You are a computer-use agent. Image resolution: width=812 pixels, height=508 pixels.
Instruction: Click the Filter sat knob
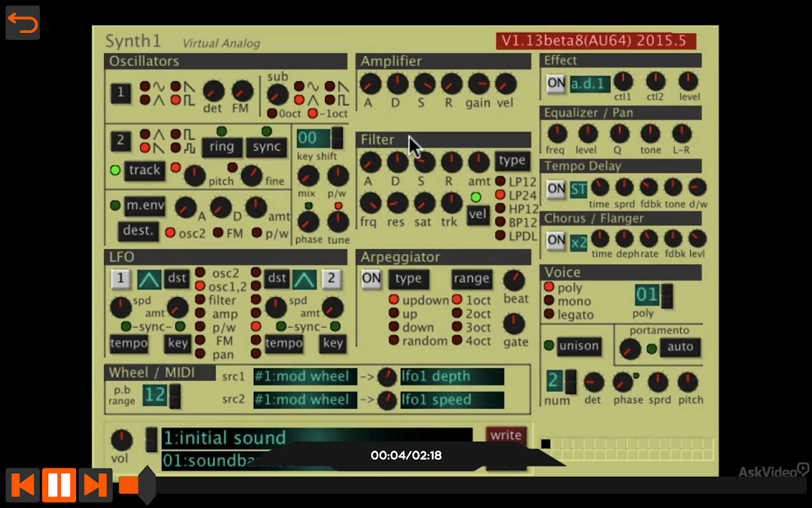424,203
